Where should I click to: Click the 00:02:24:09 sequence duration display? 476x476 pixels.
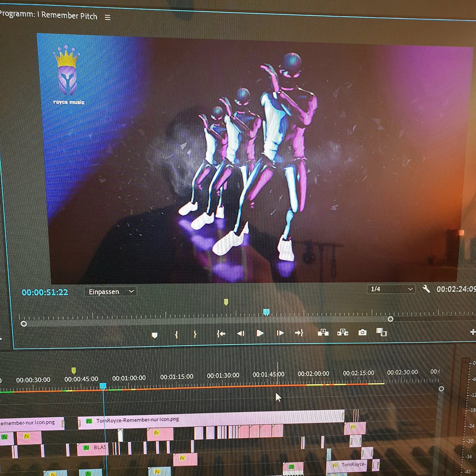click(456, 289)
